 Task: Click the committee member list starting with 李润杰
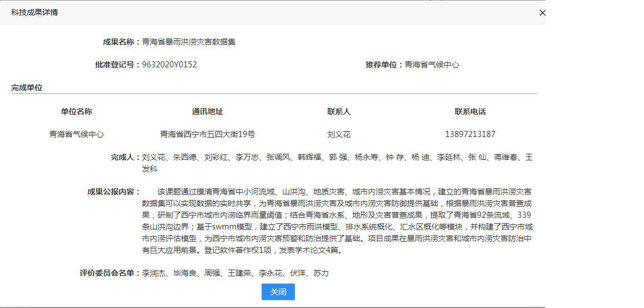[235, 273]
